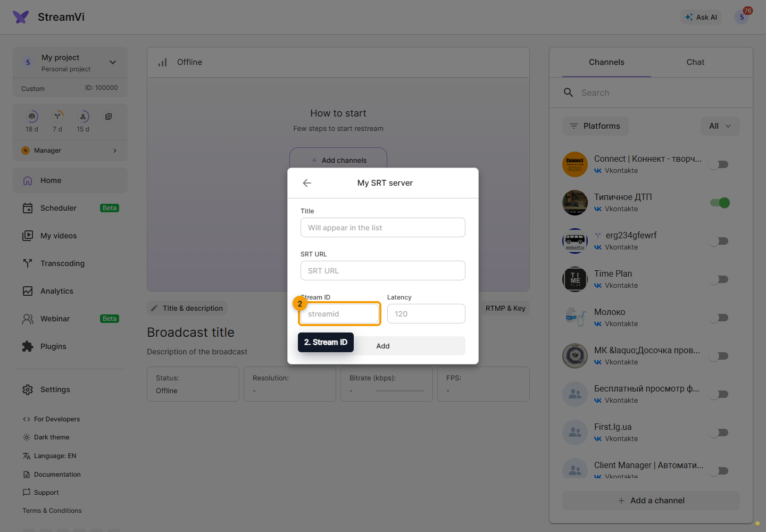Switch to the Channels tab

coord(606,62)
